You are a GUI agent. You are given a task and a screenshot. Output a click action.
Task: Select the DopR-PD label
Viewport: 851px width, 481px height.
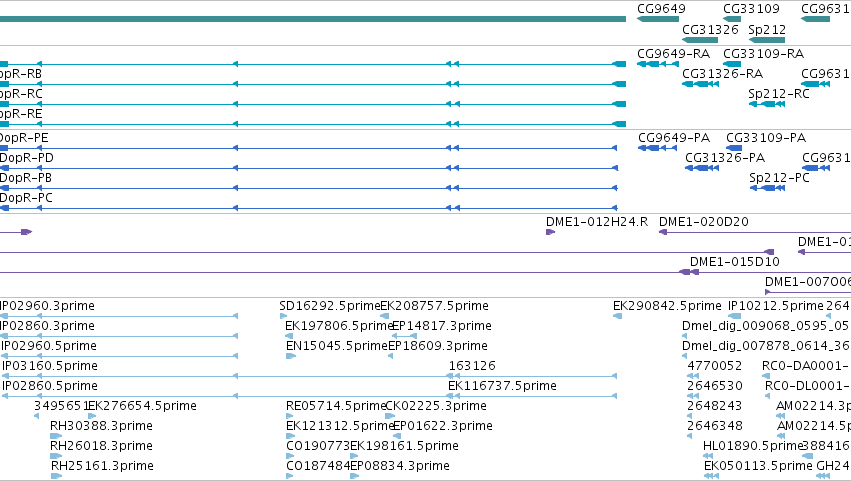pos(27,157)
